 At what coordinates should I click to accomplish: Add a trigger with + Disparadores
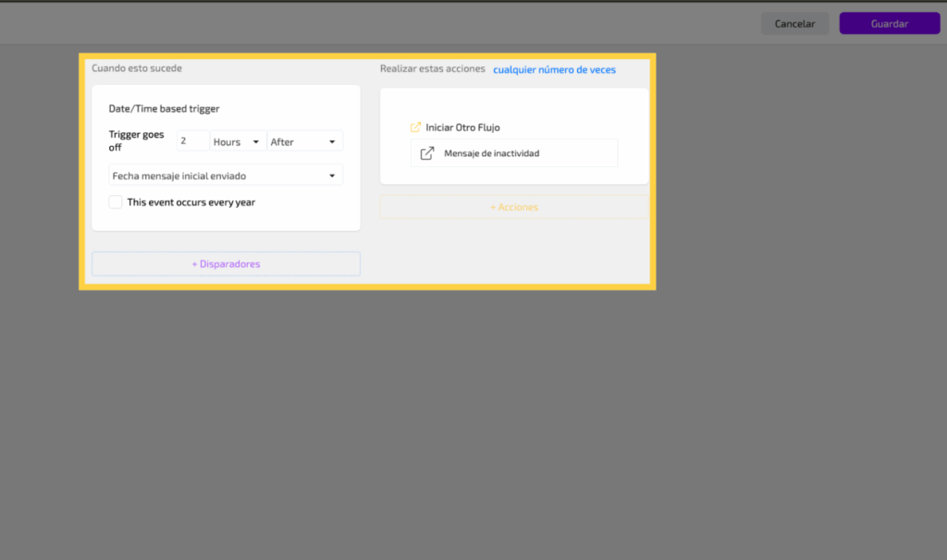[x=226, y=264]
